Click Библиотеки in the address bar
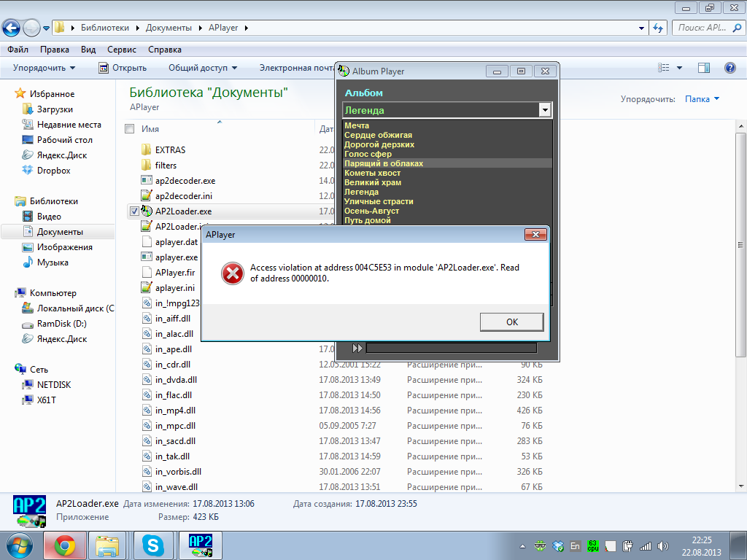The height and width of the screenshot is (560, 747). click(105, 28)
